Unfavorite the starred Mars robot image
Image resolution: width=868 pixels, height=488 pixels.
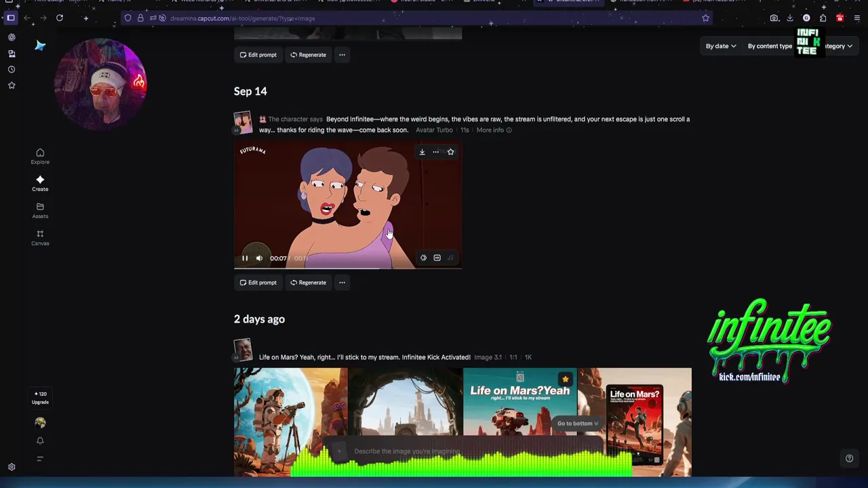(x=565, y=379)
